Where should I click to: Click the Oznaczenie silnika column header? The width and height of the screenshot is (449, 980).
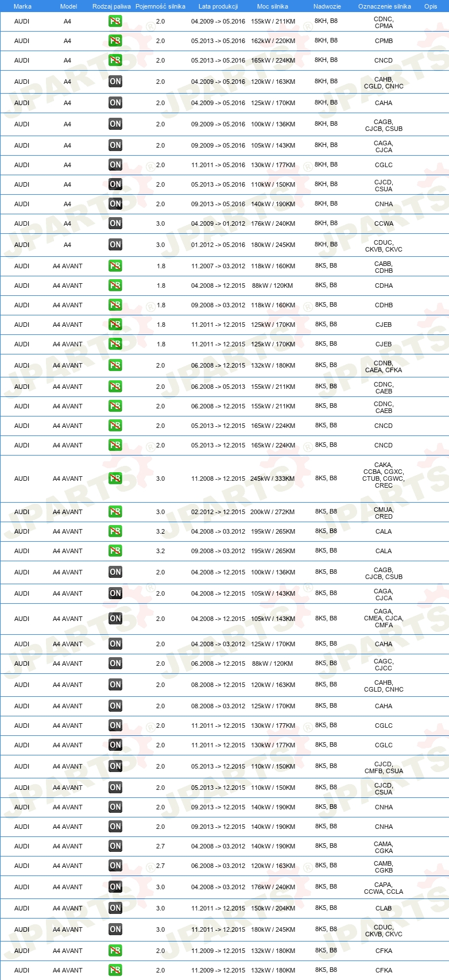tap(384, 6)
